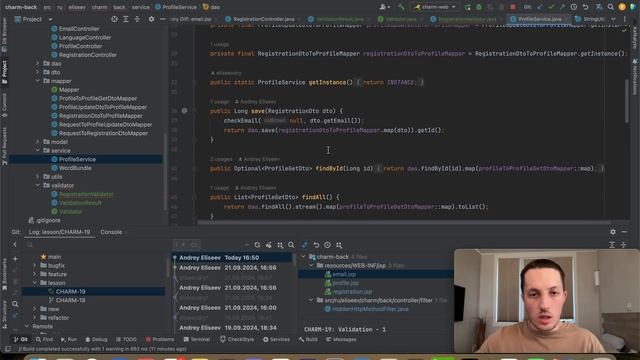Cherry-pick selected commit icon
This screenshot has height=360, width=640.
(269, 245)
